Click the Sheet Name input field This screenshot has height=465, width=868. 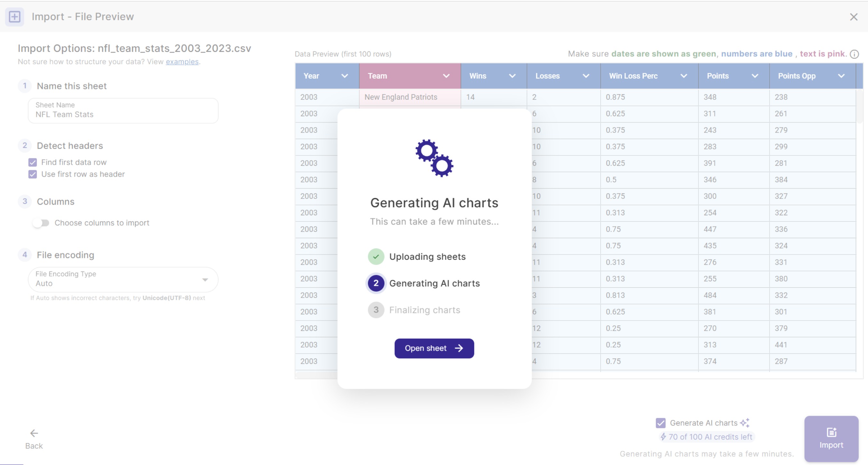pyautogui.click(x=123, y=110)
